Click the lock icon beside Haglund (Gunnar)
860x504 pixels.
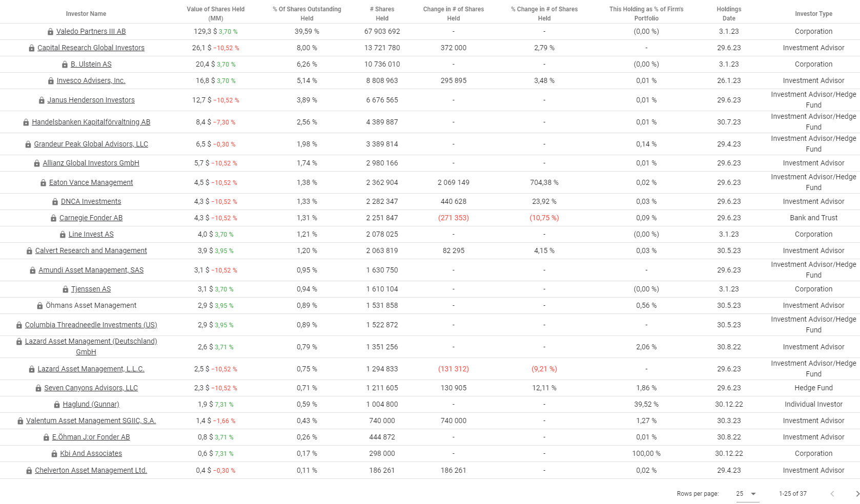tap(57, 405)
